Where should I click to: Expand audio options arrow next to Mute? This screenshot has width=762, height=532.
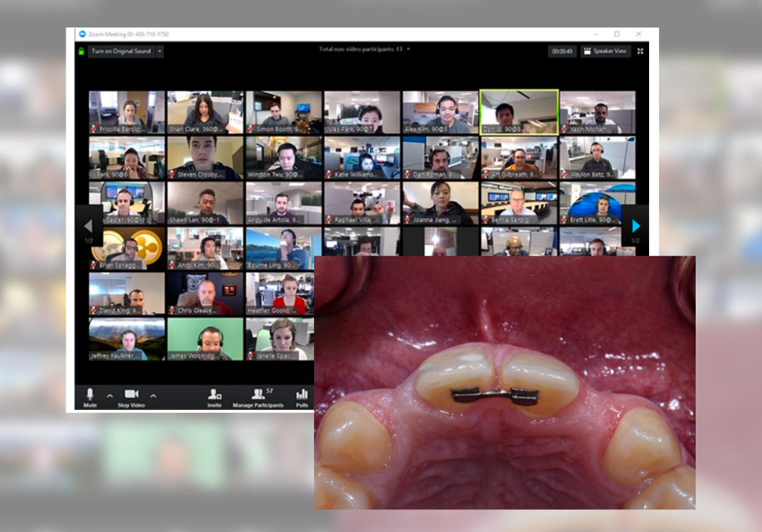(x=109, y=396)
